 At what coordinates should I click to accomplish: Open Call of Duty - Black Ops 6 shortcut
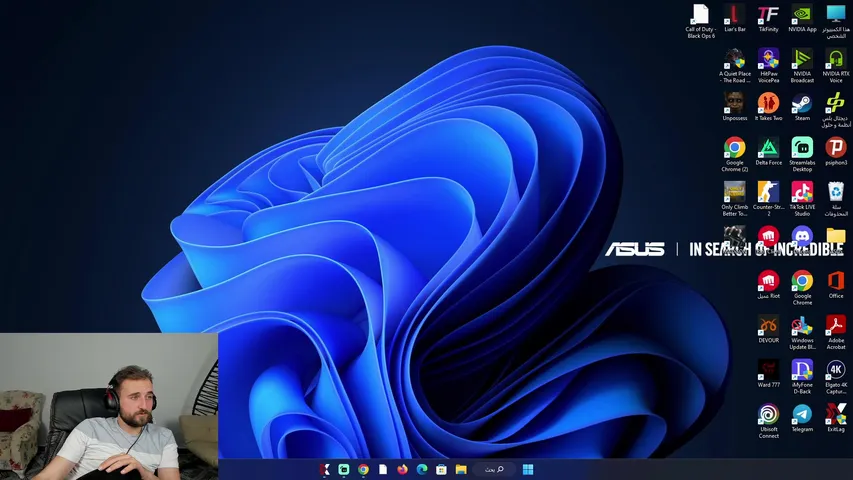click(701, 21)
